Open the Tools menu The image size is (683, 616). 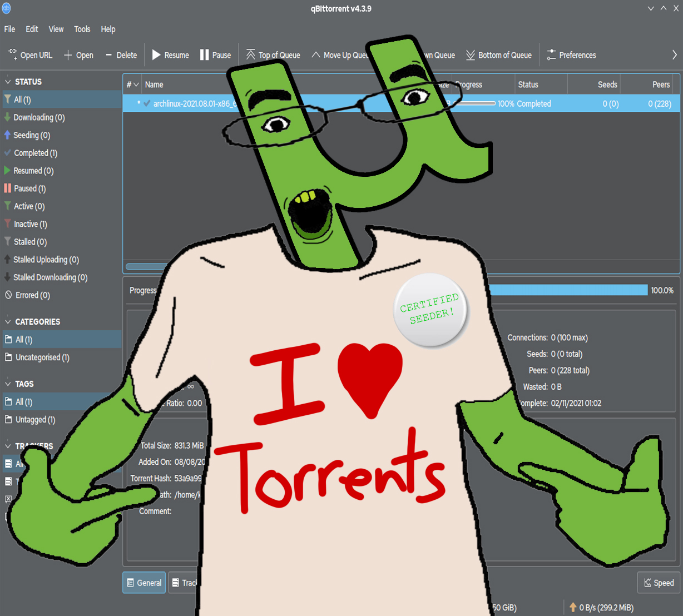point(82,29)
